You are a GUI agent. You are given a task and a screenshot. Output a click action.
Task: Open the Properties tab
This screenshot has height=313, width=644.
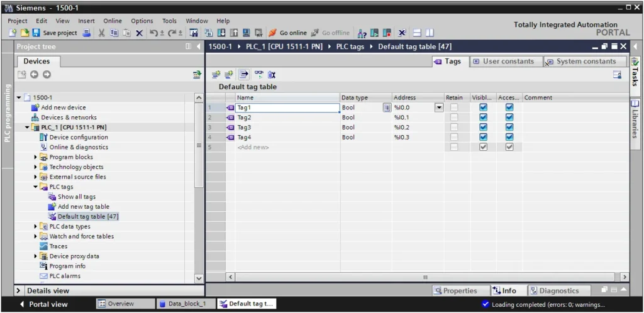pos(461,291)
